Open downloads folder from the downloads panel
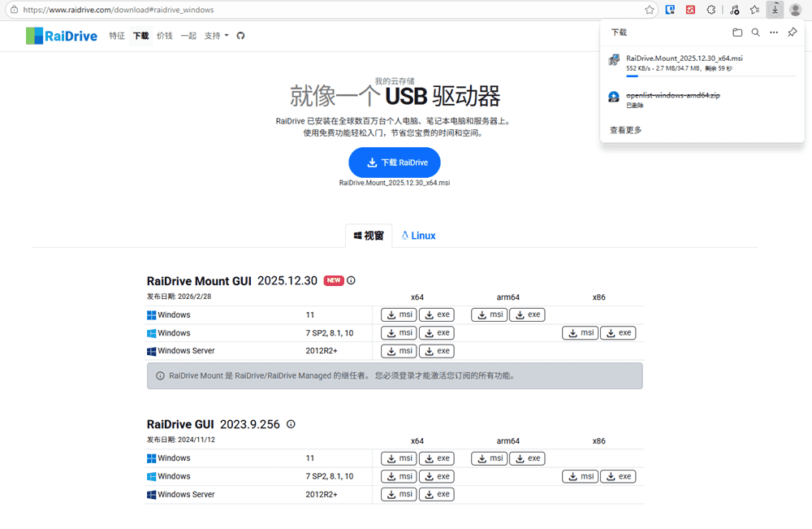The image size is (812, 529). coord(737,33)
